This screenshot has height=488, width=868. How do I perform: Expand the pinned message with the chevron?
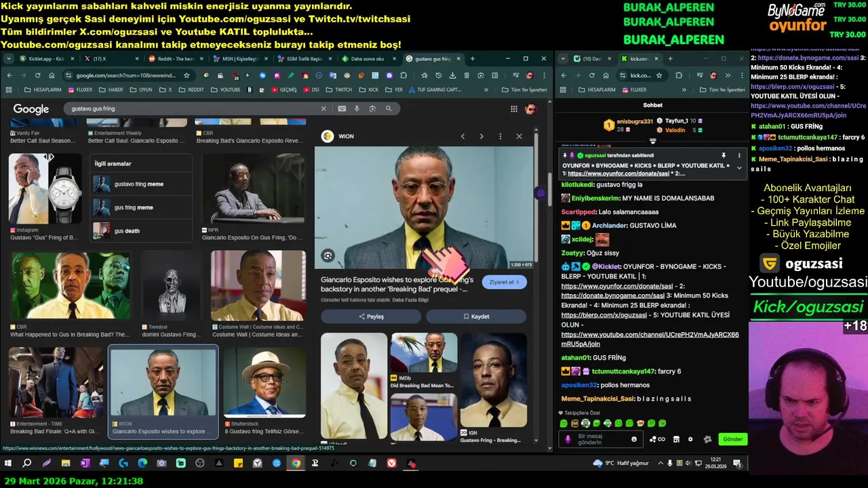coord(739,168)
